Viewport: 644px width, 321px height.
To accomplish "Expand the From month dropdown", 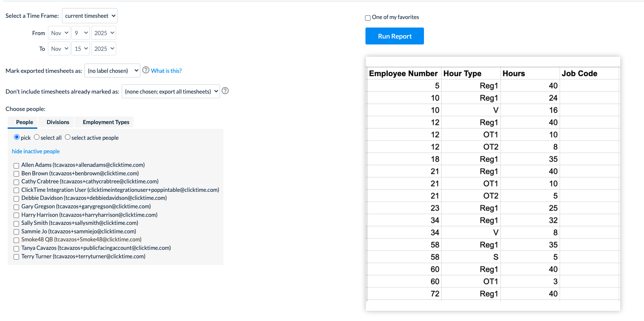I will click(x=59, y=33).
